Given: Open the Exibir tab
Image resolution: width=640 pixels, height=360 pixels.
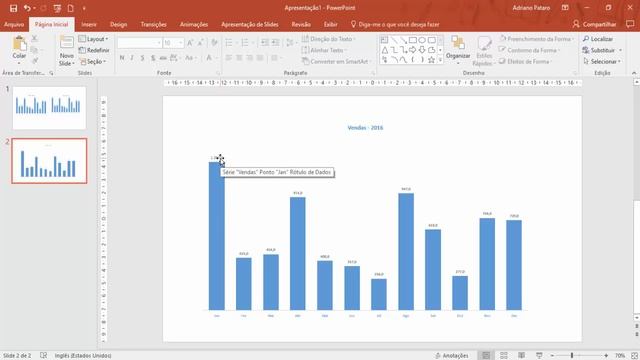Looking at the screenshot, I should [x=330, y=24].
